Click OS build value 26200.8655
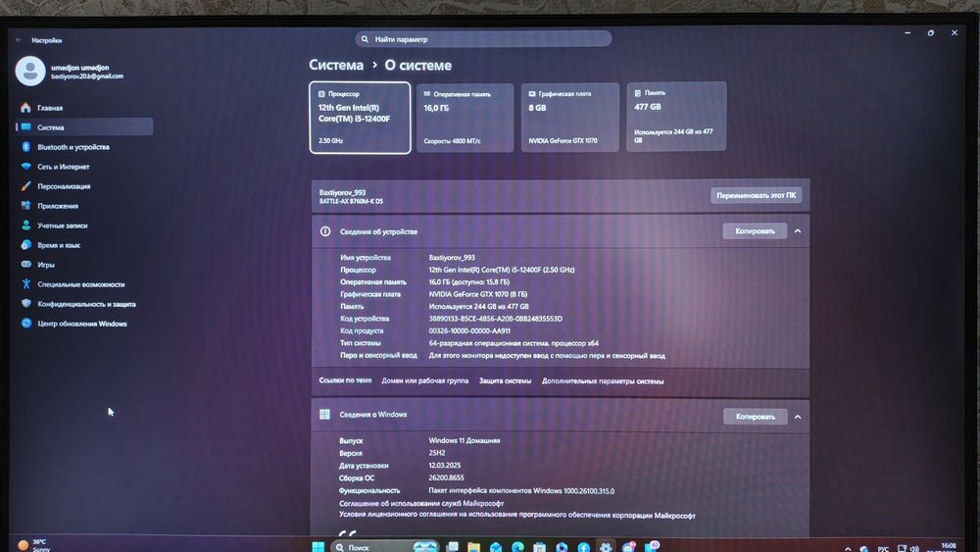This screenshot has height=552, width=980. pos(446,477)
